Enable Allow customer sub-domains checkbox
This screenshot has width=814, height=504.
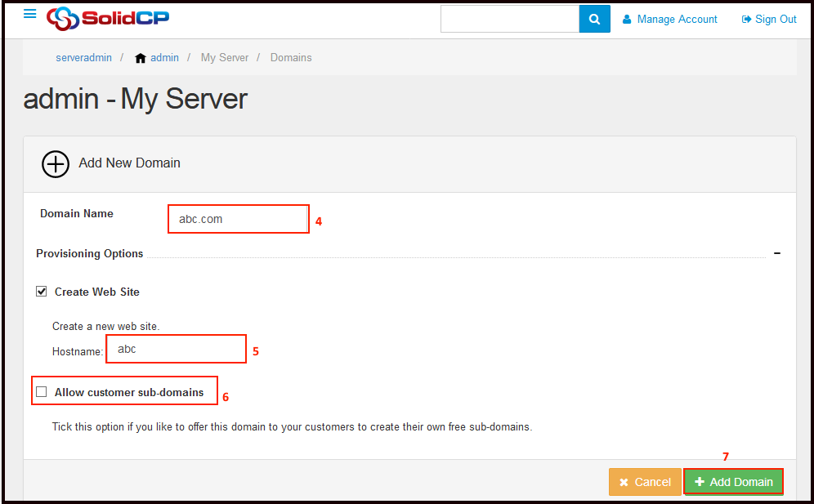pyautogui.click(x=42, y=392)
